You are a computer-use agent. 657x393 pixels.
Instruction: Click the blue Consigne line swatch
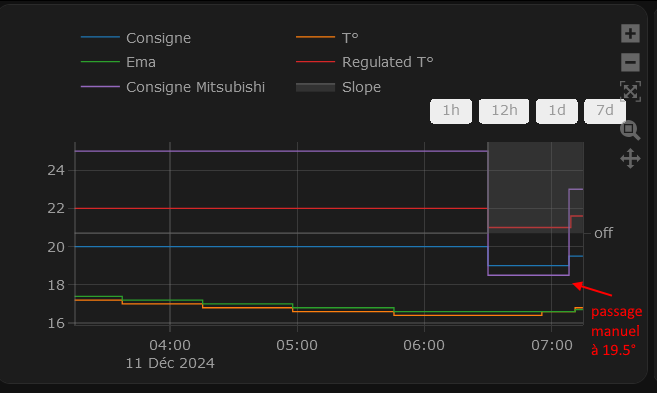click(100, 37)
